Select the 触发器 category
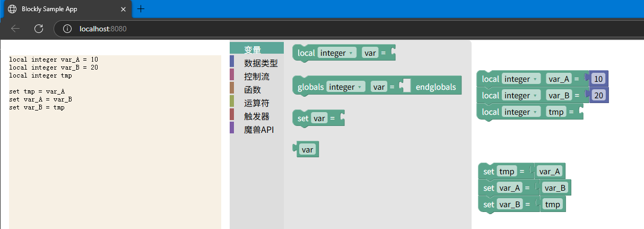644x229 pixels. click(x=257, y=116)
